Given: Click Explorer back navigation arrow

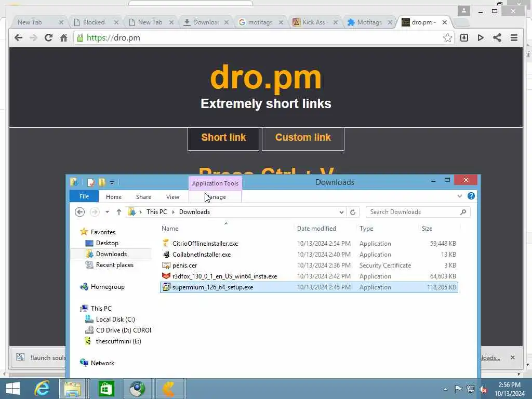Looking at the screenshot, I should click(x=79, y=212).
